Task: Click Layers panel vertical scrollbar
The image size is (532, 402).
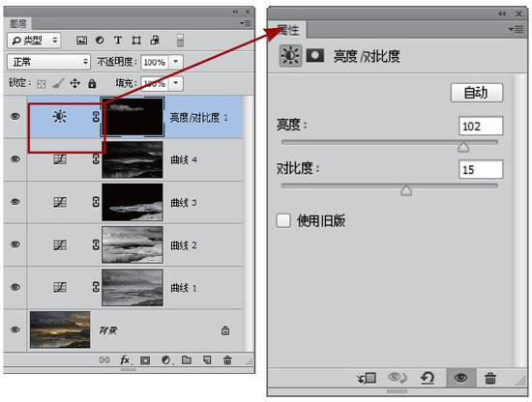Action: pos(250,224)
